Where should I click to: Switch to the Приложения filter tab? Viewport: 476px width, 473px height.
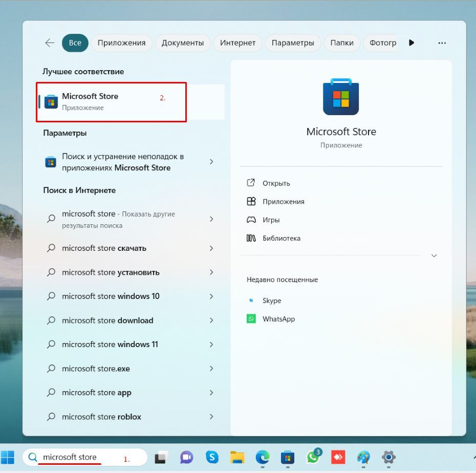tap(121, 43)
